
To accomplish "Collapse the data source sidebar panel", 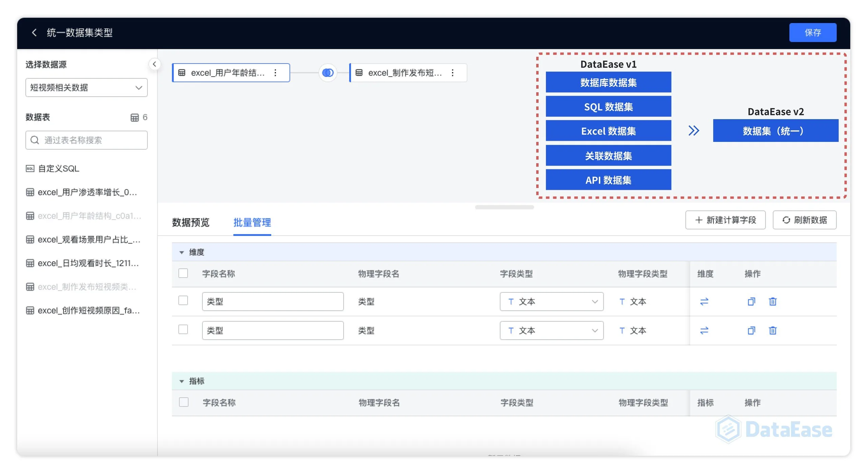I will point(154,64).
